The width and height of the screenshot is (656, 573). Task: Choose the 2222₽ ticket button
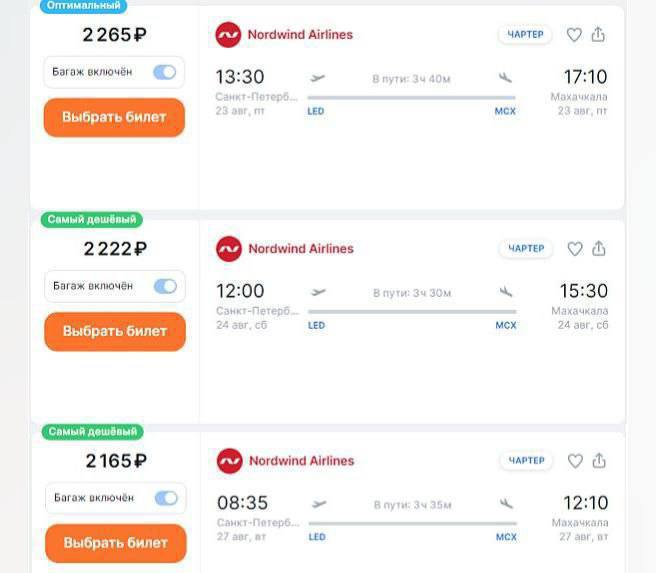115,331
